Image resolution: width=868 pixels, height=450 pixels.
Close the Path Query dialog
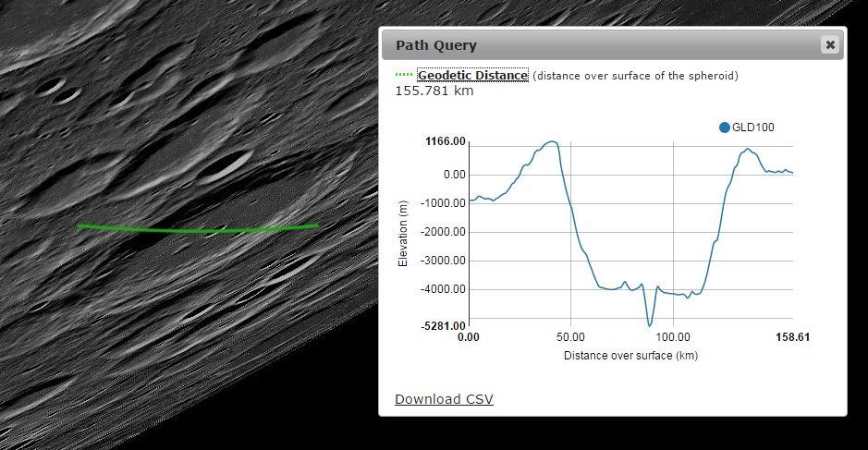coord(830,44)
